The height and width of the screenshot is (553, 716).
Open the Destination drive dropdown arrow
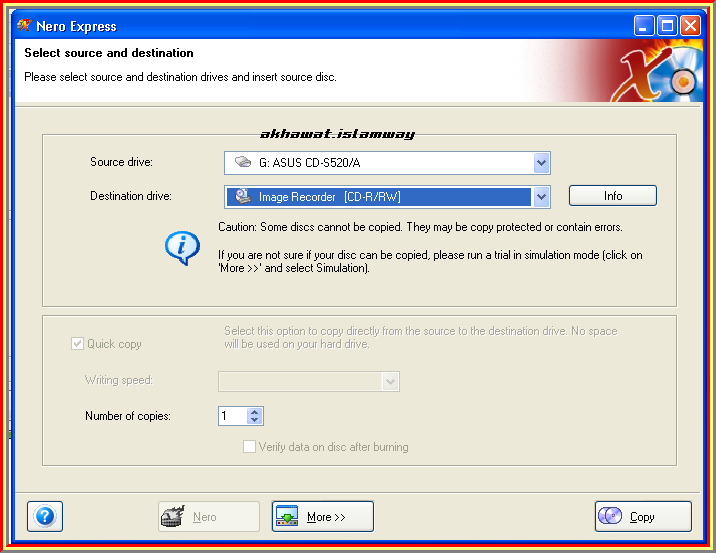pos(541,197)
